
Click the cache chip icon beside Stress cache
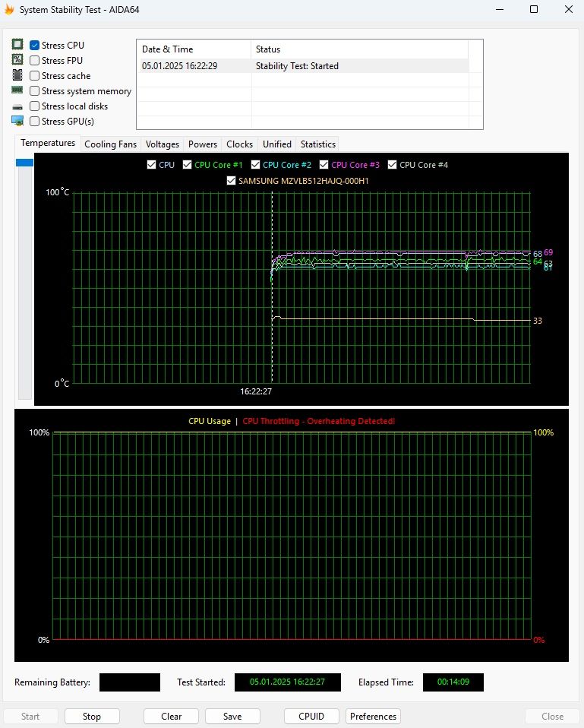click(x=17, y=74)
